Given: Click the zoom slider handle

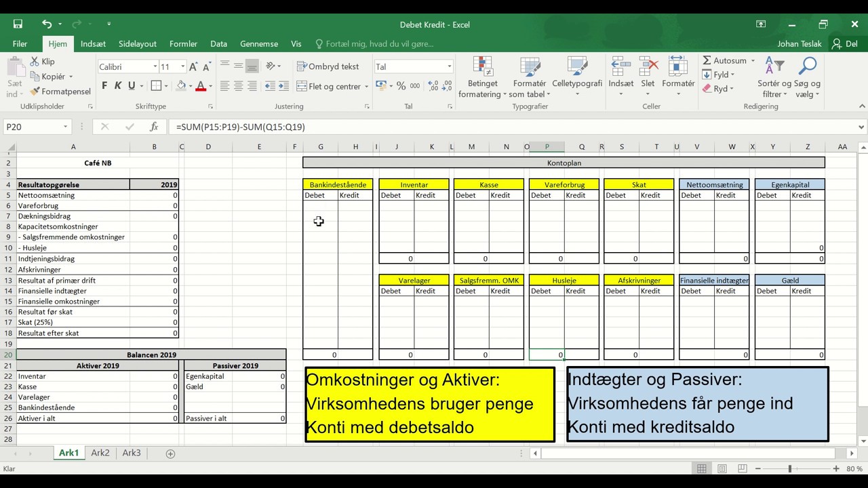Looking at the screenshot, I should (789, 468).
